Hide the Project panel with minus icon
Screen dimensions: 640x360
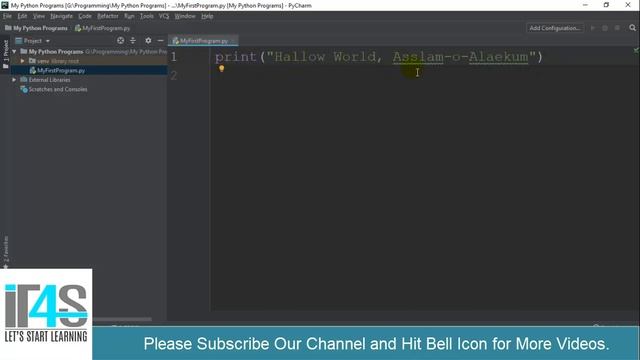160,40
